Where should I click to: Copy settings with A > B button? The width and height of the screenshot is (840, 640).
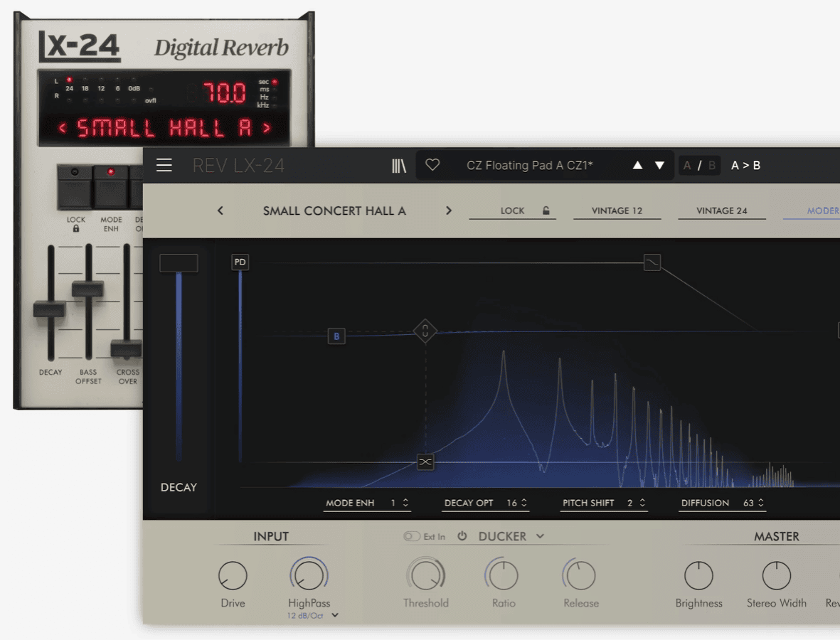point(745,166)
